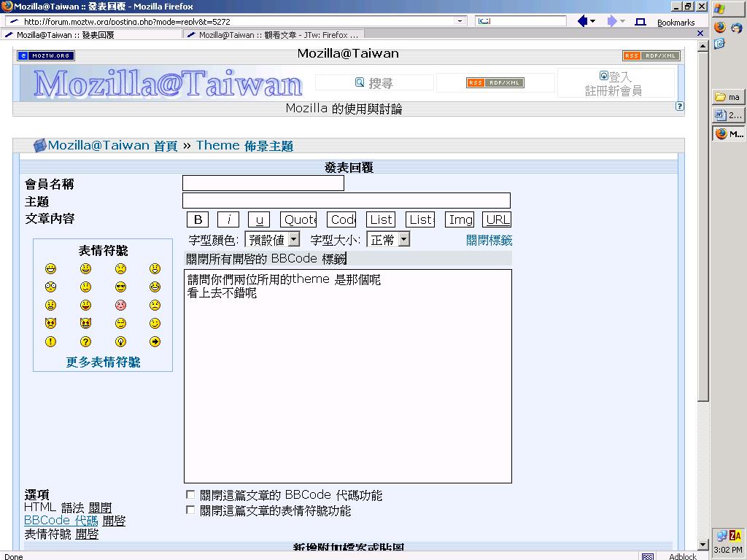The width and height of the screenshot is (747, 560).
Task: Click inside the message body textarea
Action: (348, 376)
